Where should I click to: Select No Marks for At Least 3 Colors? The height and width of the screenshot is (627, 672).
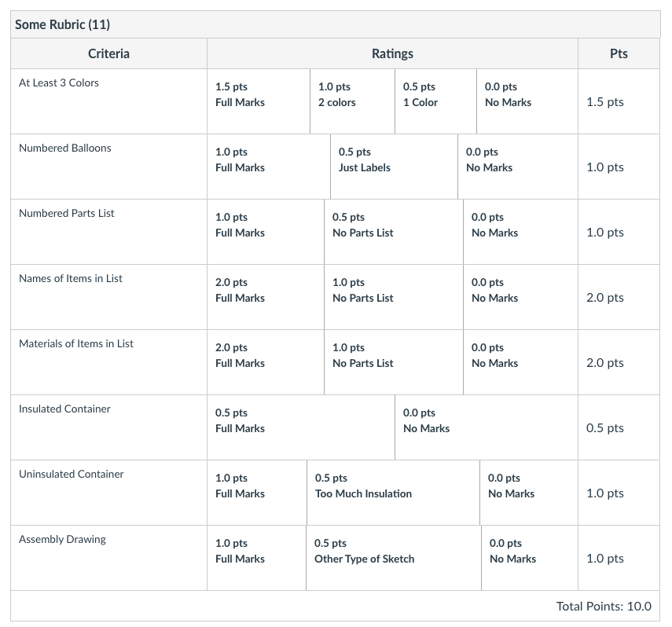tap(527, 101)
